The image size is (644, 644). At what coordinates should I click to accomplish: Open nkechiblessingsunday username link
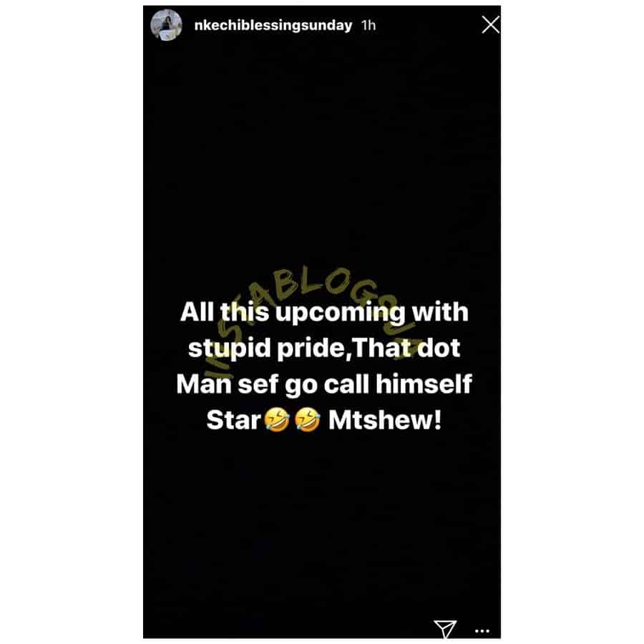tap(273, 26)
